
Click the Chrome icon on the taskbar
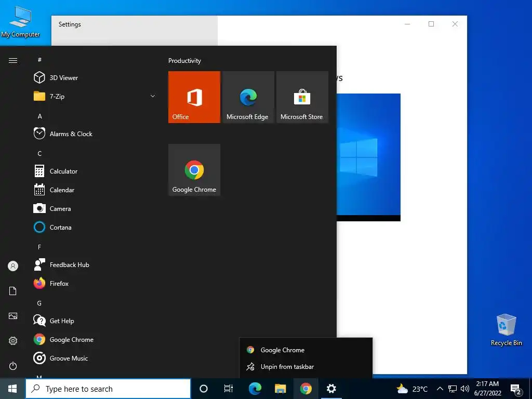(305, 389)
